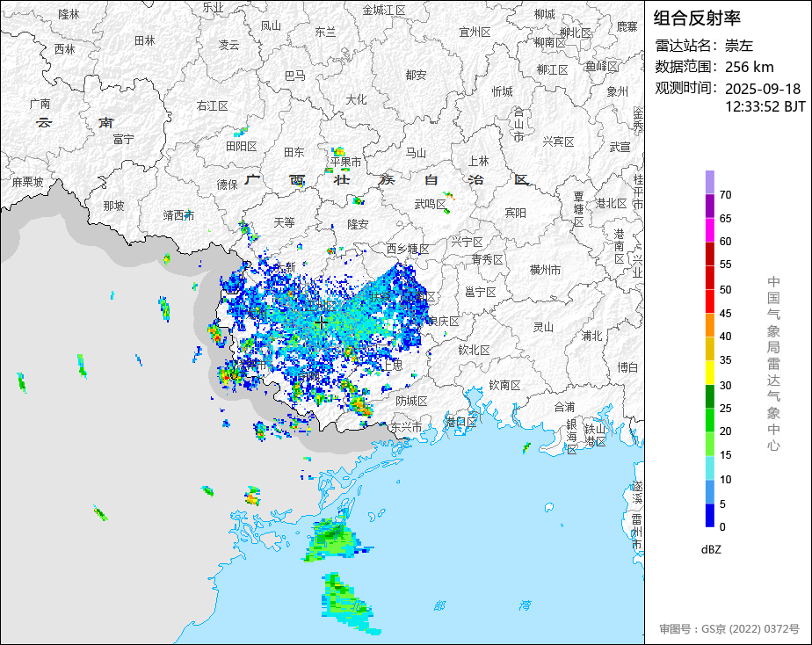Click the '金城江区' district label
Viewport: 812px width, 645px height.
(384, 10)
